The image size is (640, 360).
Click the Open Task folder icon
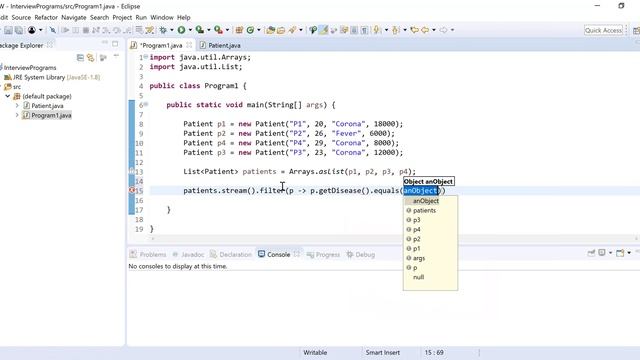(281, 30)
